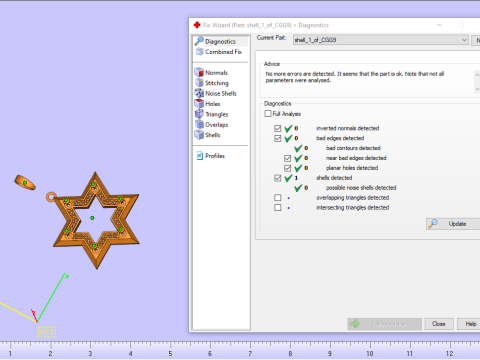Enable overlapping triangles detected checkbox
This screenshot has width=480, height=360.
point(278,198)
